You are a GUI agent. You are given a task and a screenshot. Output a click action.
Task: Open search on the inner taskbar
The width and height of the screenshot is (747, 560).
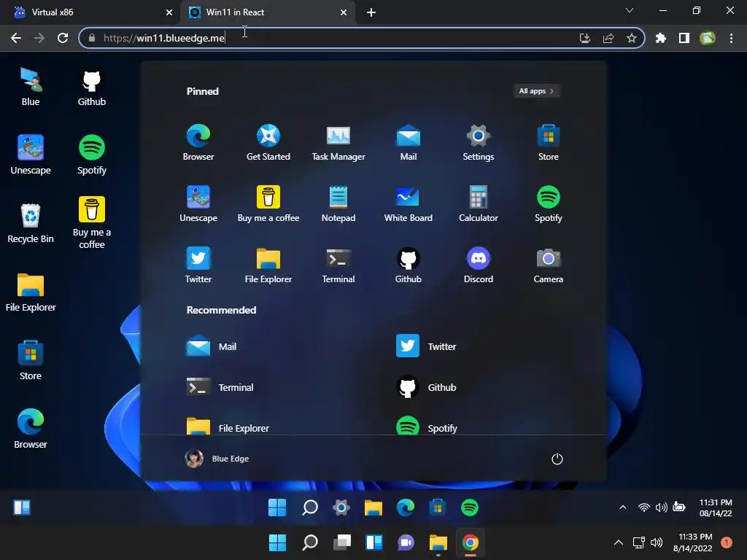tap(309, 507)
